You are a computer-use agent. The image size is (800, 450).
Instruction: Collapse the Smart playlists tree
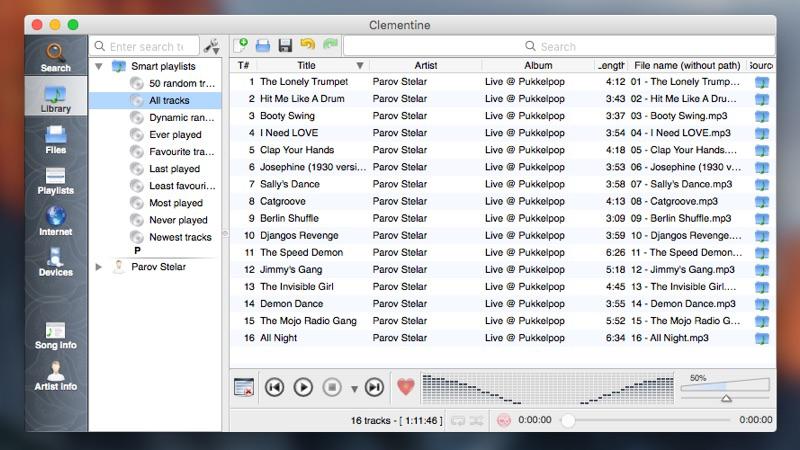99,66
